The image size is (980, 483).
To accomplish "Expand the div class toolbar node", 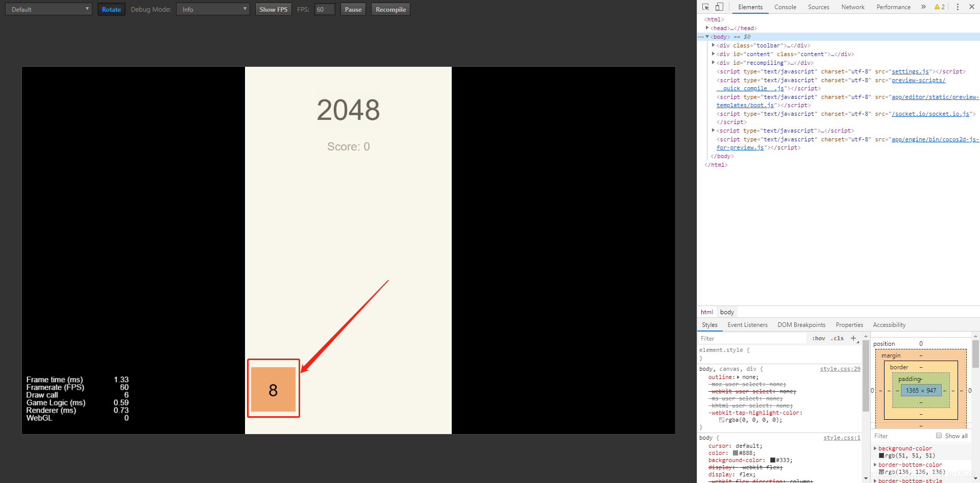I will [713, 45].
